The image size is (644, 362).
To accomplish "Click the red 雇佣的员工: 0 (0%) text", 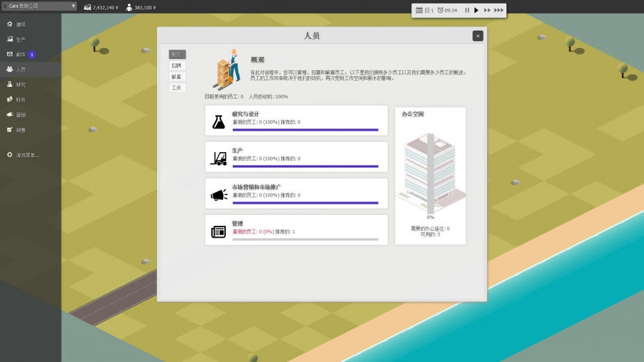I will (253, 232).
